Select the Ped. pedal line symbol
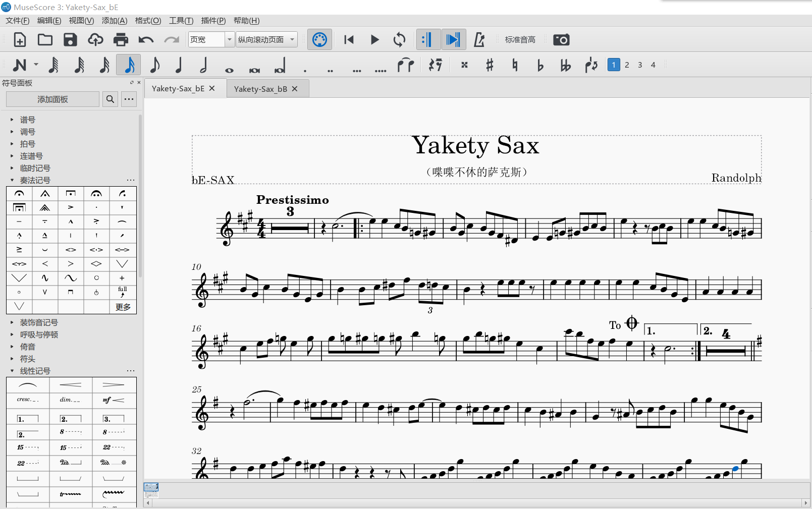The height and width of the screenshot is (509, 812). click(x=71, y=462)
